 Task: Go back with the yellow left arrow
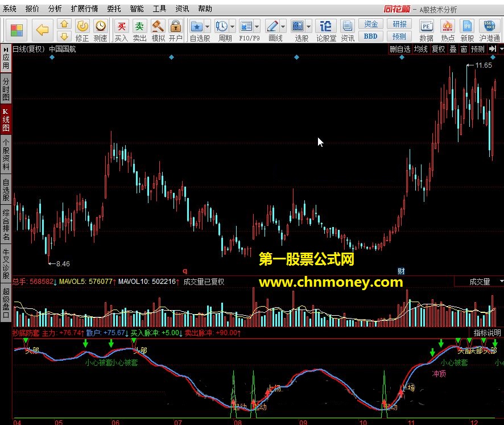point(42,30)
